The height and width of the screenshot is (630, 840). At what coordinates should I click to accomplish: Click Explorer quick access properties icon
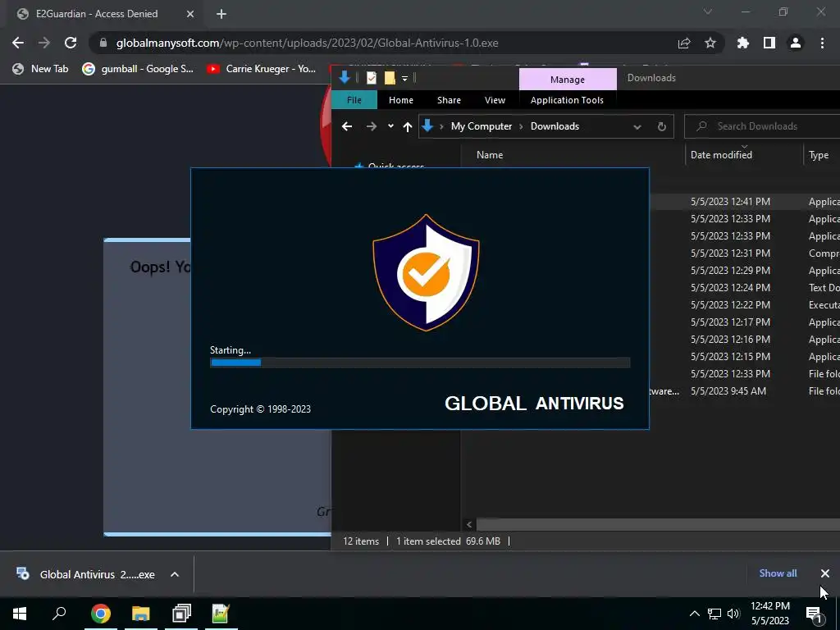372,78
